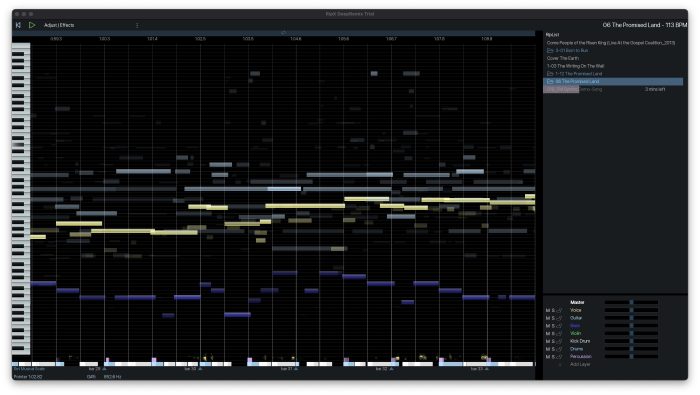Open the 1-12 The Promised Land playlist item

(579, 74)
